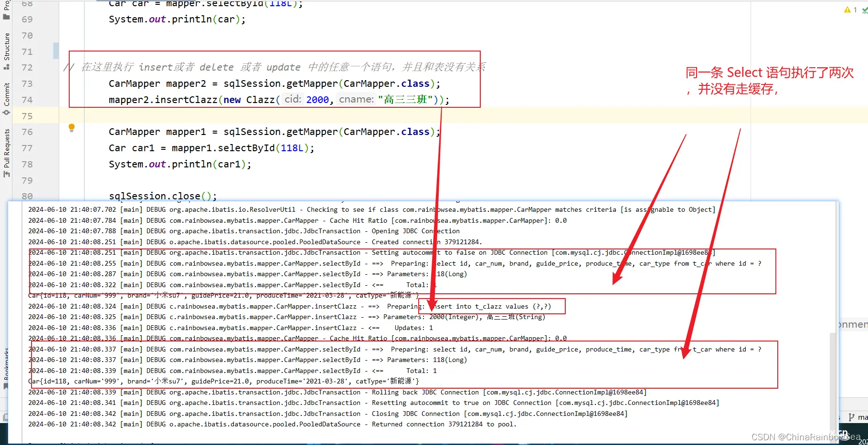Click the Total: 1 line at 21:40:08.322
Image resolution: width=868 pixels, height=445 pixels.
pyautogui.click(x=232, y=285)
